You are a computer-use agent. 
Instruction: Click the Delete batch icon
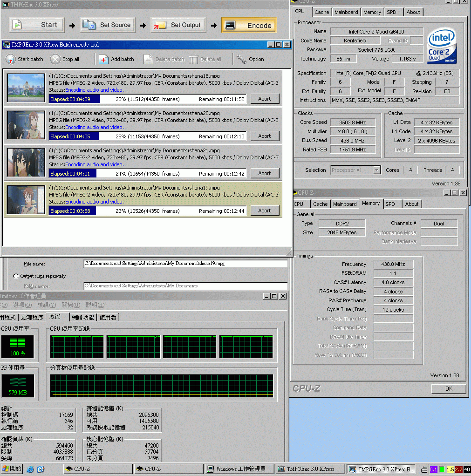[x=148, y=59]
